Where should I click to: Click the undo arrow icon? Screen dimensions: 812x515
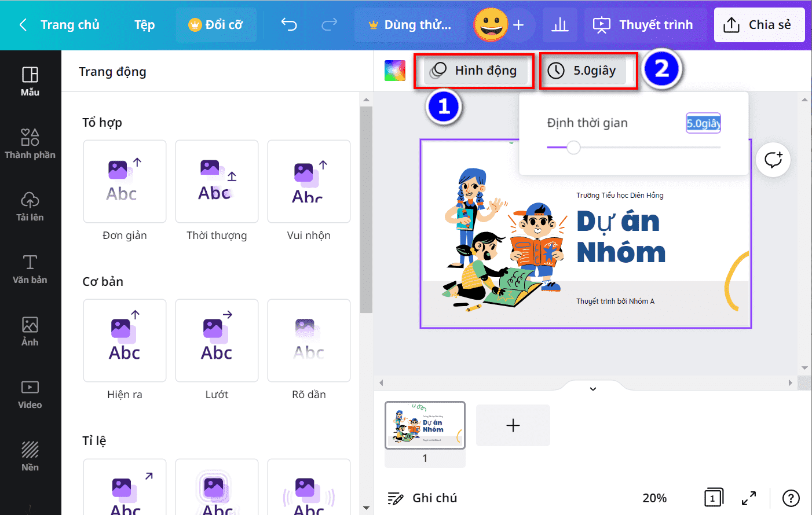(289, 25)
